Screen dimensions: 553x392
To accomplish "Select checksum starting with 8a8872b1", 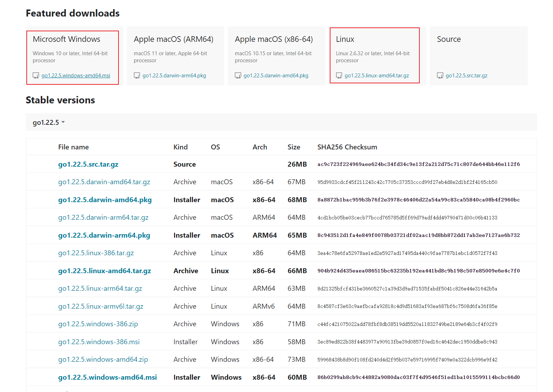I will pos(419,200).
